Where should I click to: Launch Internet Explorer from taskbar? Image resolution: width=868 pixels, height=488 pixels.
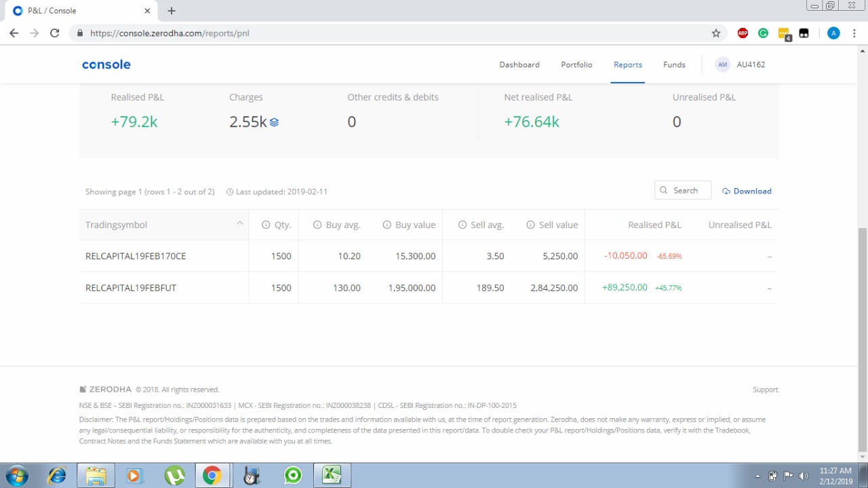(57, 476)
